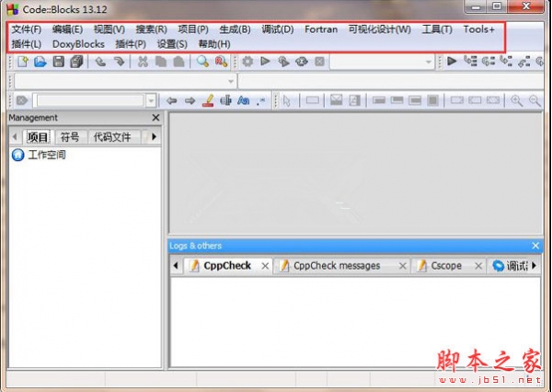
Task: Click the Zoom in magnifier plus icon
Action: coord(517,100)
